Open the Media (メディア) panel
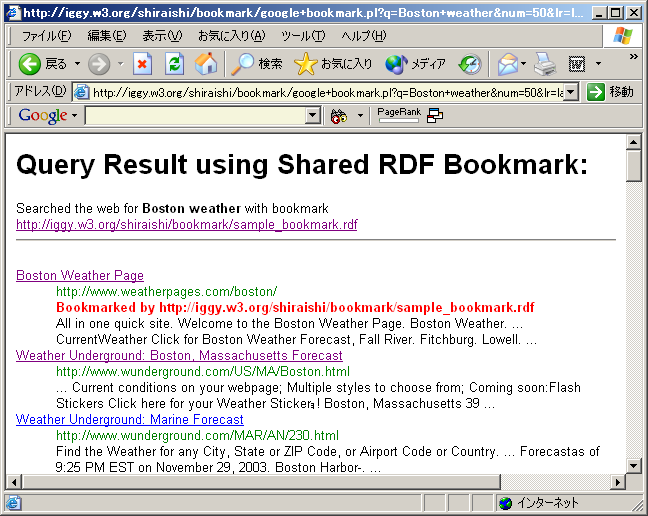648x516 pixels. pyautogui.click(x=415, y=64)
